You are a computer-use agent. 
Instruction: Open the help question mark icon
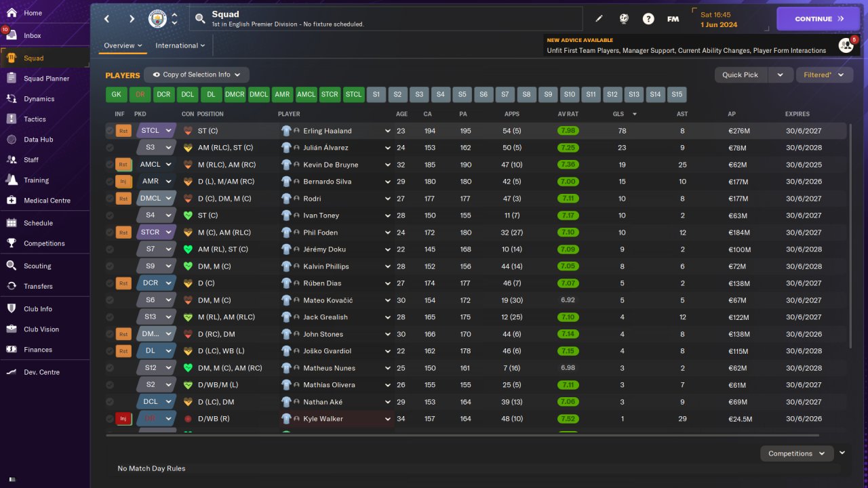[x=648, y=19]
